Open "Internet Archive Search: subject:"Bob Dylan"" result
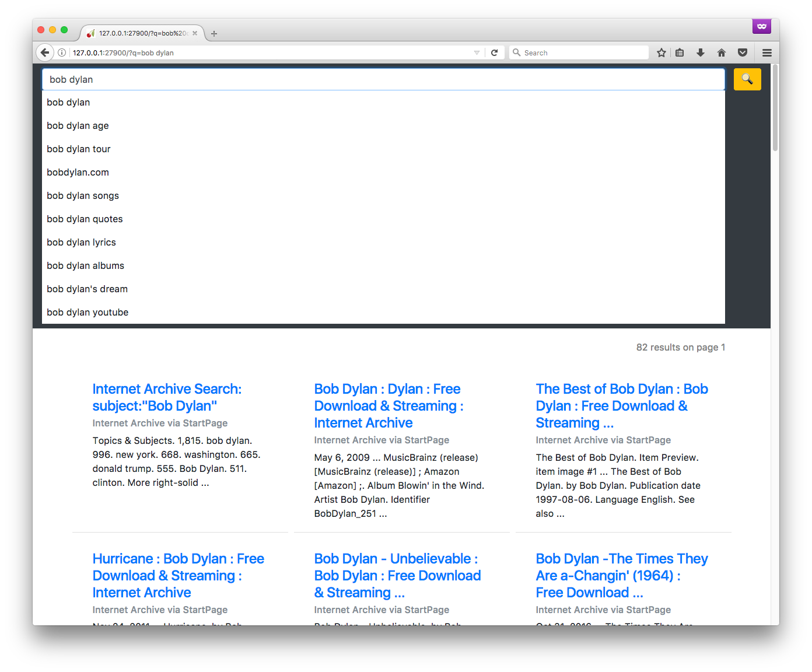The width and height of the screenshot is (812, 672). click(x=167, y=397)
